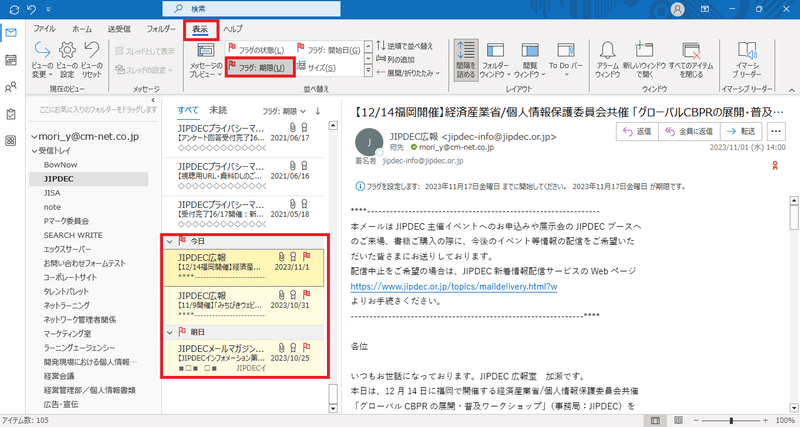Toggle 間隔を詰める (Tighter Spacing) button
The image size is (800, 427).
coord(466,60)
